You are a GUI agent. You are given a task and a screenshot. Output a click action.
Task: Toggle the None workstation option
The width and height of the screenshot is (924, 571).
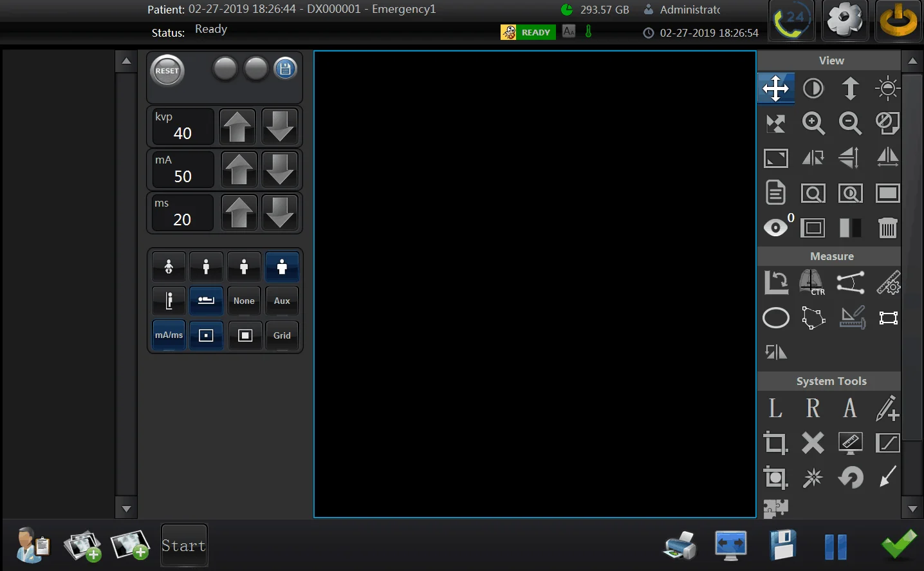coord(244,301)
